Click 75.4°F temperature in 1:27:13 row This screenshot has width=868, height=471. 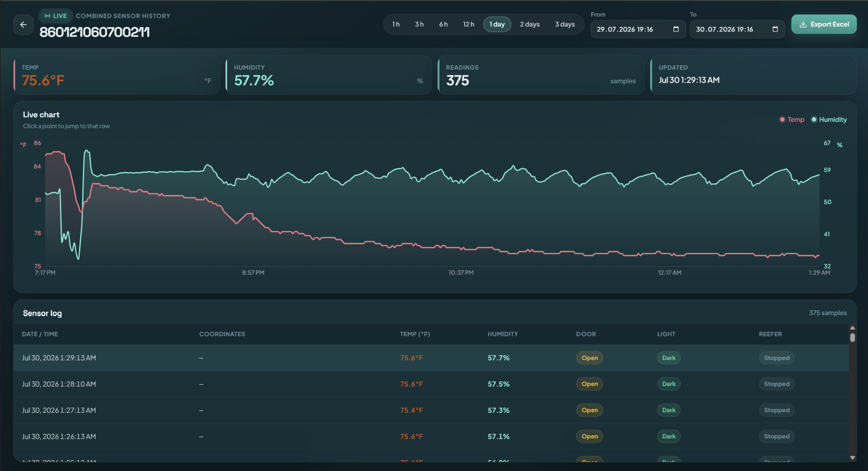click(411, 410)
